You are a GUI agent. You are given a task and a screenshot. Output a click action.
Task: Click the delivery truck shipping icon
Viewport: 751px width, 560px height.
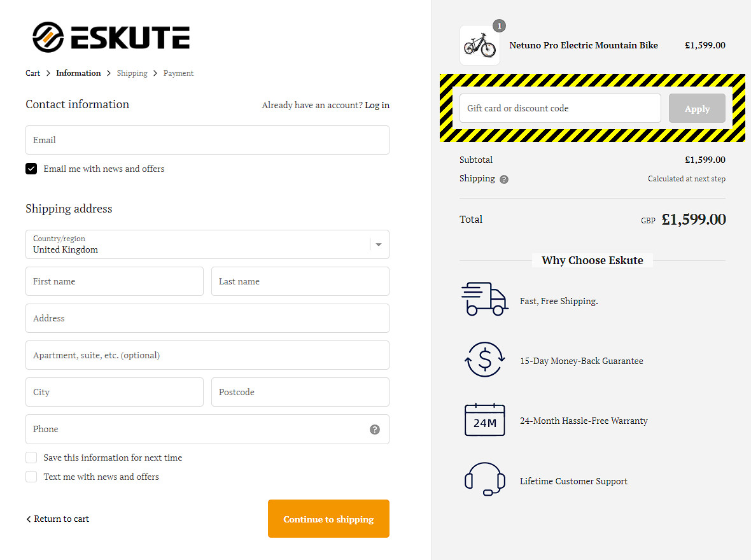[484, 299]
